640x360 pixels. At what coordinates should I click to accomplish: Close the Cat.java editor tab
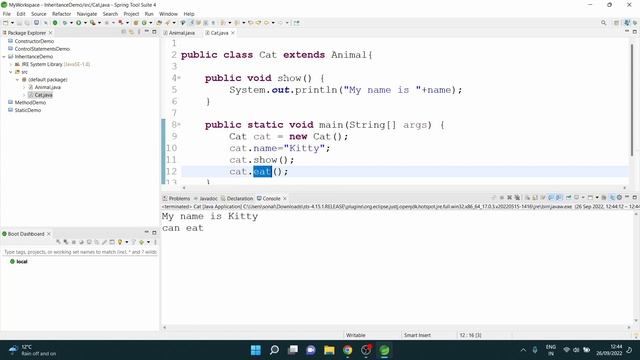[x=233, y=33]
